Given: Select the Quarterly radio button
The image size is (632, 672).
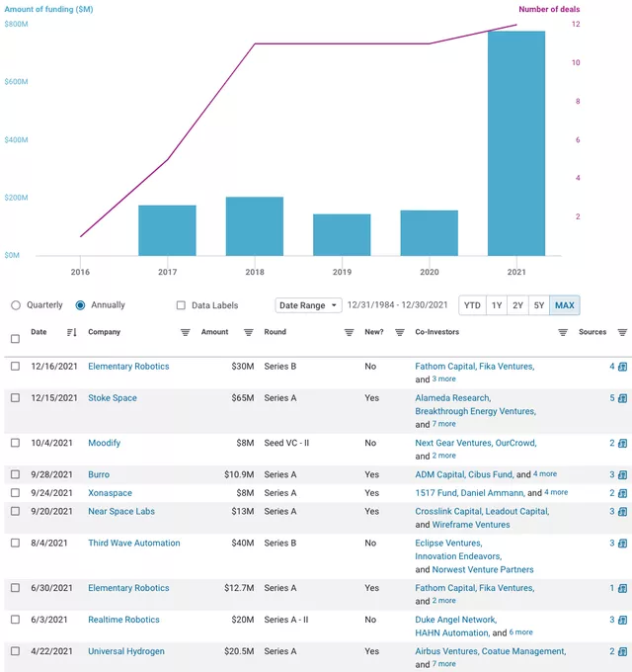Looking at the screenshot, I should tap(16, 305).
